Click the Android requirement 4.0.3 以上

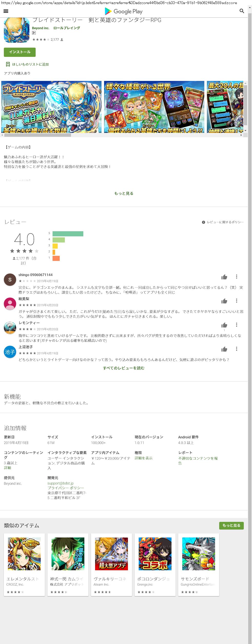coord(186,443)
